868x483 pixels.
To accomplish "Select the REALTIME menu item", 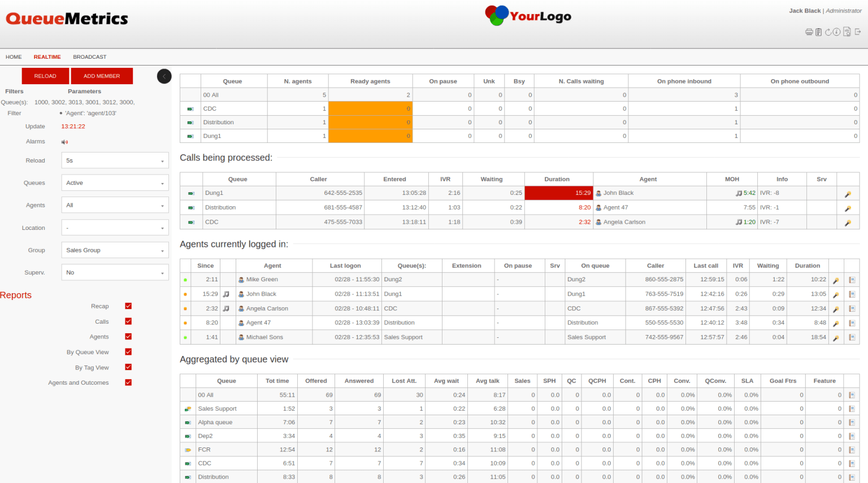I will pyautogui.click(x=47, y=57).
